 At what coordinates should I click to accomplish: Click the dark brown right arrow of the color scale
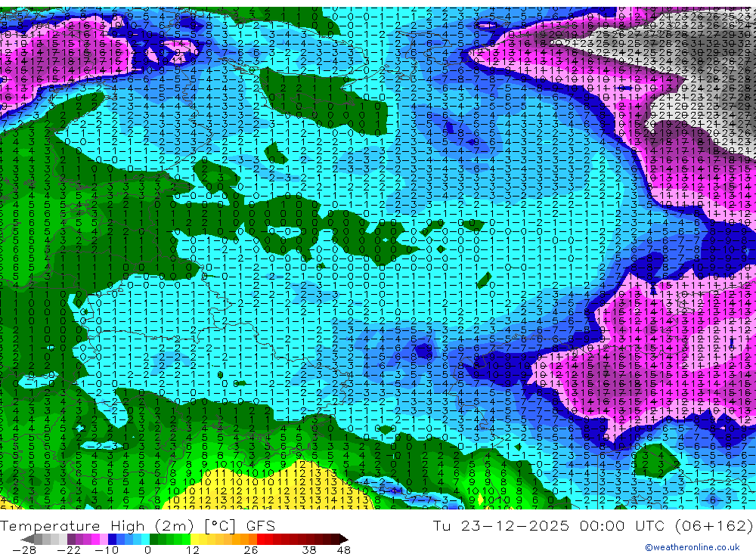[344, 540]
